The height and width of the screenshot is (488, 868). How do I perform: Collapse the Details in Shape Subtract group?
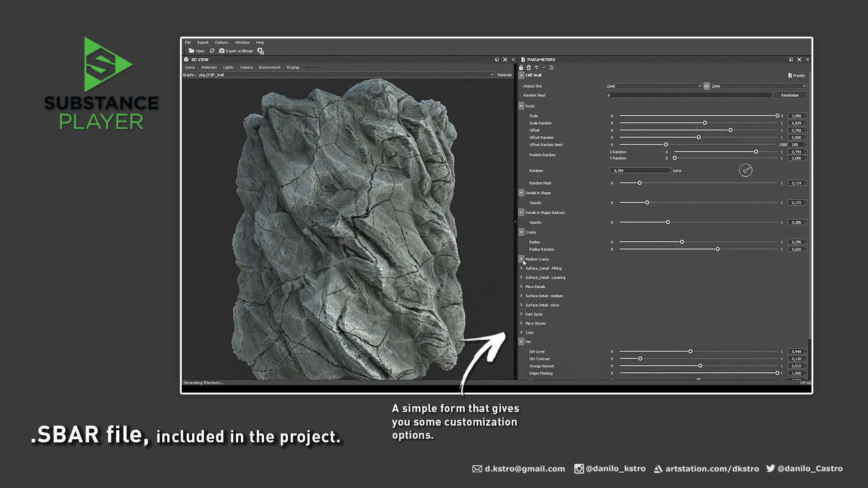tap(521, 212)
